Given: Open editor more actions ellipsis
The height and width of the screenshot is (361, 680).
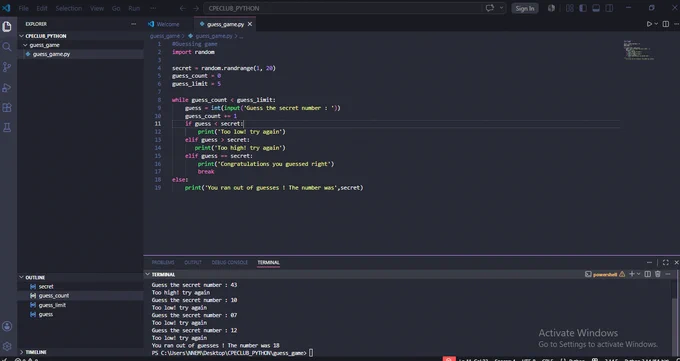Looking at the screenshot, I should 676,24.
